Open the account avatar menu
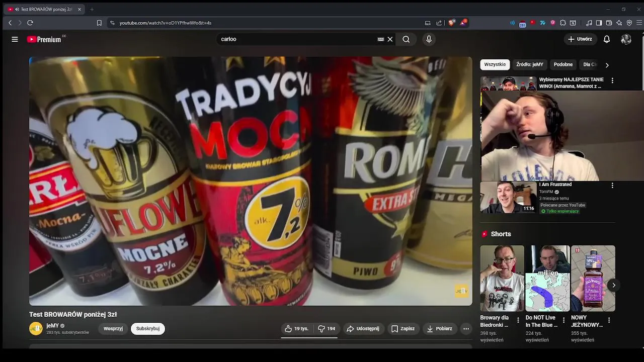 coord(626,39)
